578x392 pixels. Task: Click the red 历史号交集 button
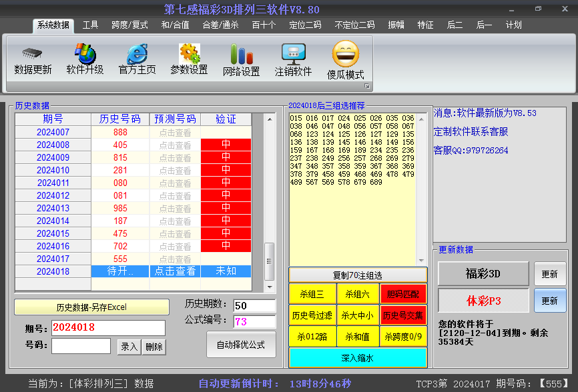point(403,315)
